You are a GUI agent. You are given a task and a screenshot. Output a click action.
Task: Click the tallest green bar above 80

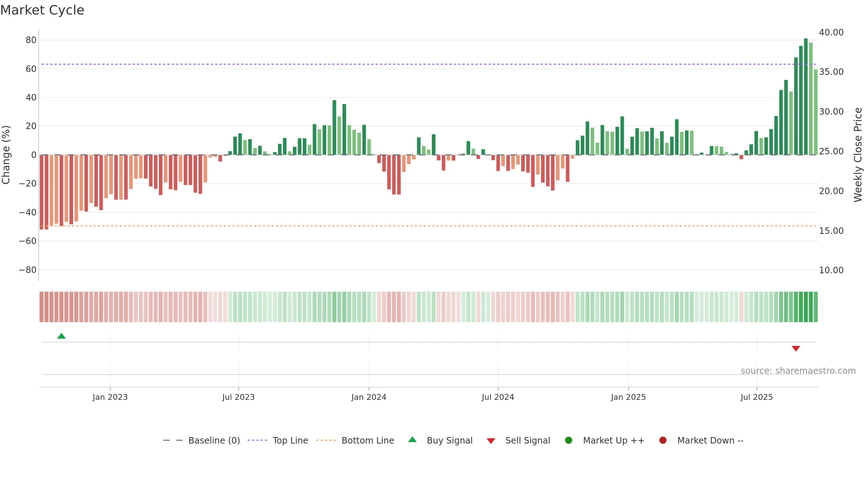pos(806,97)
